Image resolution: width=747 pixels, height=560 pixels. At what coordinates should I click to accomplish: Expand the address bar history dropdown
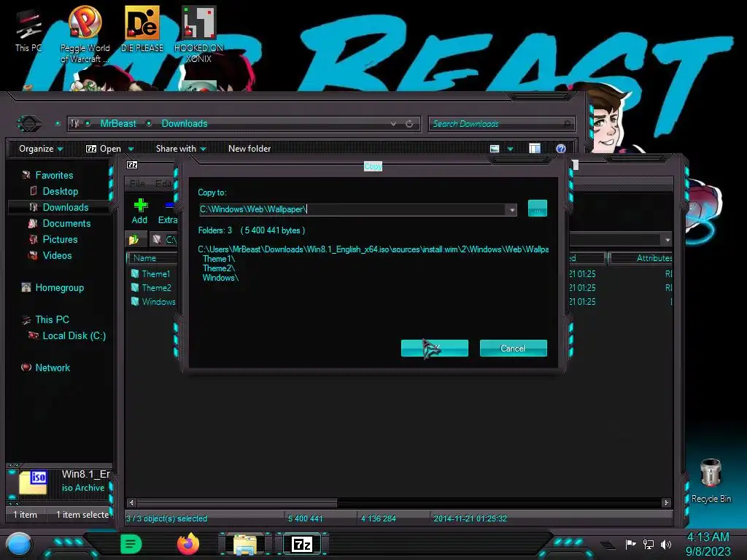[x=393, y=124]
